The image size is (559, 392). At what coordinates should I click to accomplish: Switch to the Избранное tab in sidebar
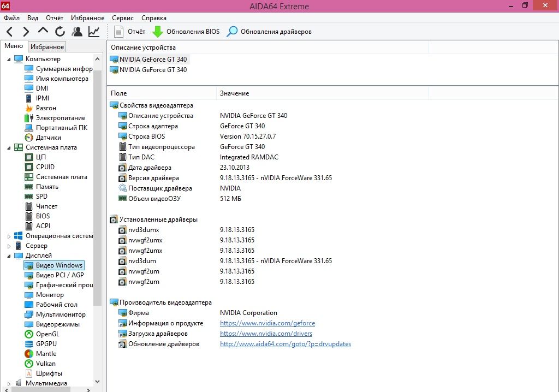click(x=47, y=47)
